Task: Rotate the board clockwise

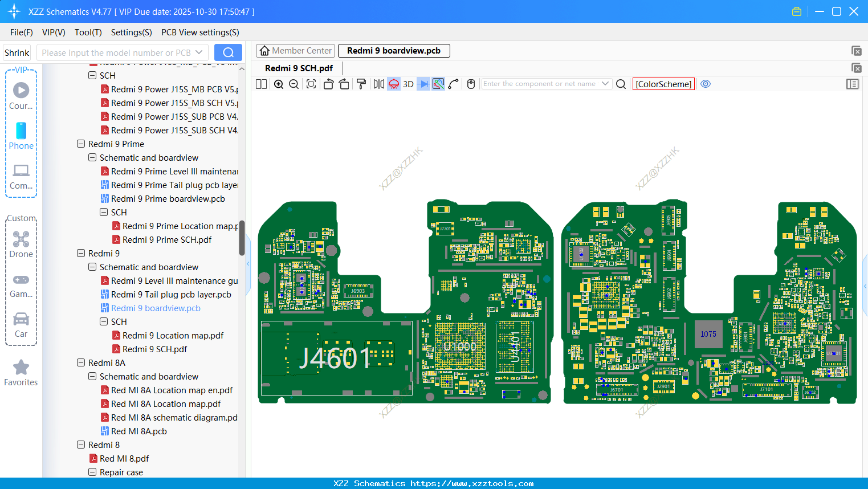Action: (344, 84)
